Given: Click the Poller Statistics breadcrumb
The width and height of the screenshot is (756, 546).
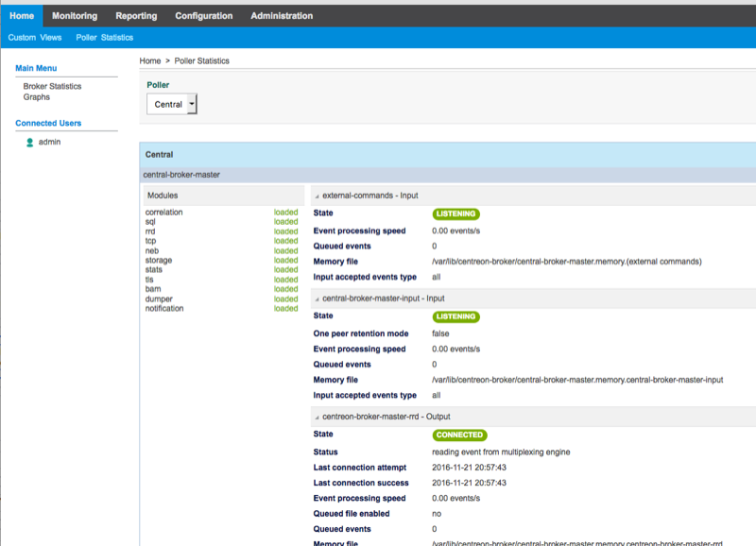Looking at the screenshot, I should [x=201, y=60].
